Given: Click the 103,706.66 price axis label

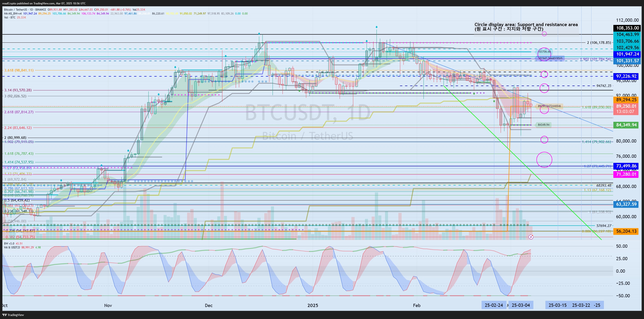Looking at the screenshot, I should [x=627, y=41].
